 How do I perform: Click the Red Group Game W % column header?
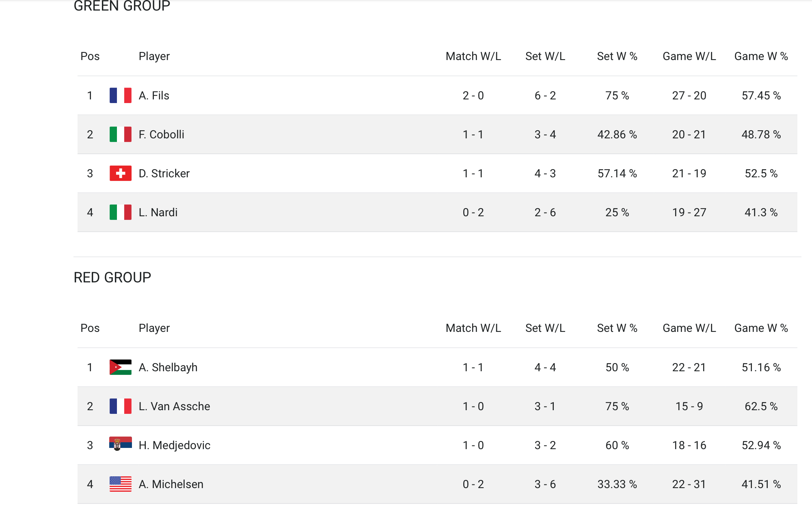[761, 328]
